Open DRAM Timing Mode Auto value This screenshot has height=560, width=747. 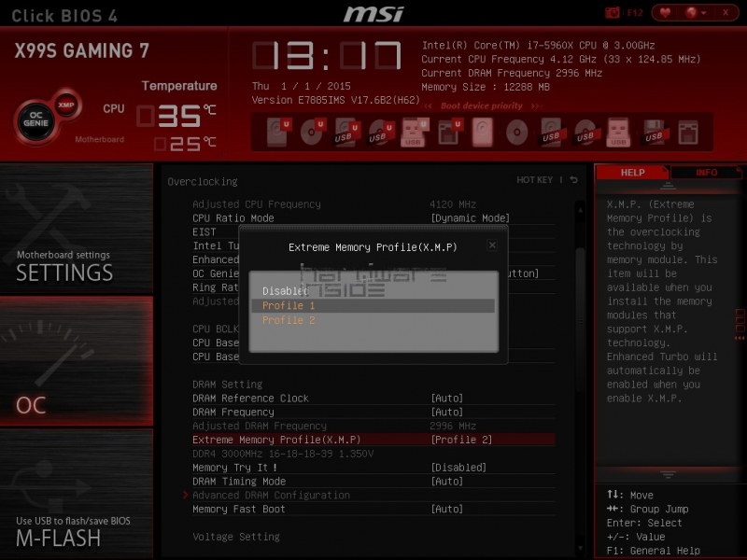pos(447,482)
